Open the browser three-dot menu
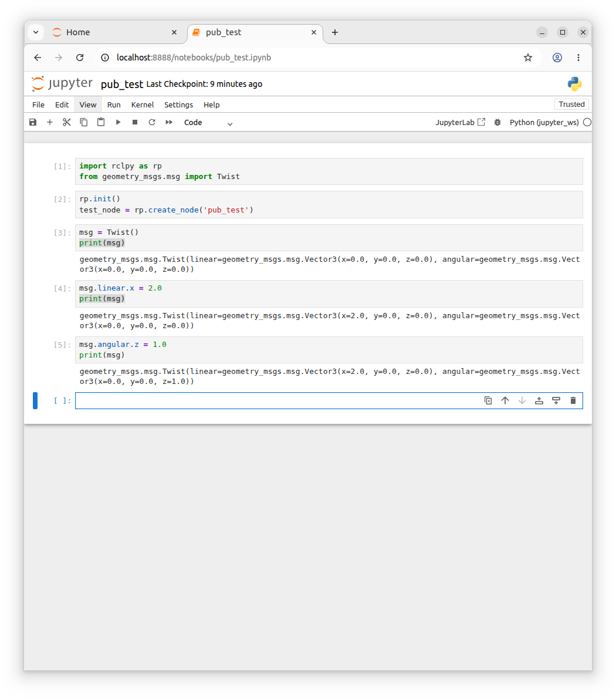Viewport: 616px width, 698px height. [x=578, y=58]
